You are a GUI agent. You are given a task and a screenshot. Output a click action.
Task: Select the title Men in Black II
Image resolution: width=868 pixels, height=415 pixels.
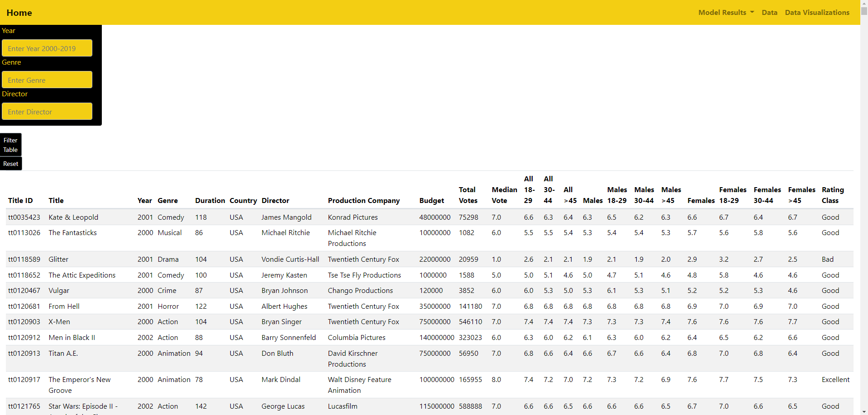tap(72, 337)
